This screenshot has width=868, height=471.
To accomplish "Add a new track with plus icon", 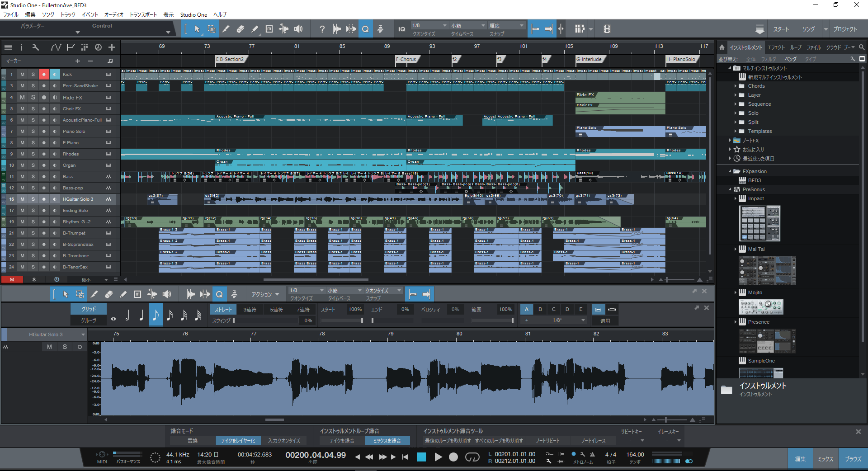I will 112,47.
